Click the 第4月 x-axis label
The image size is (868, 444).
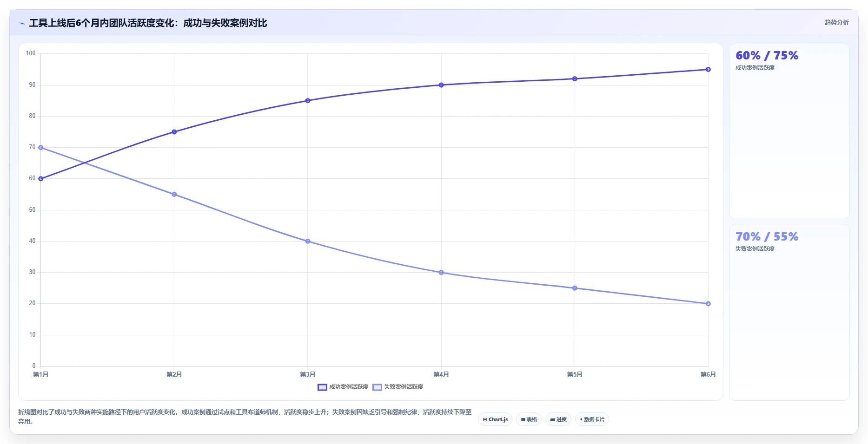(441, 374)
